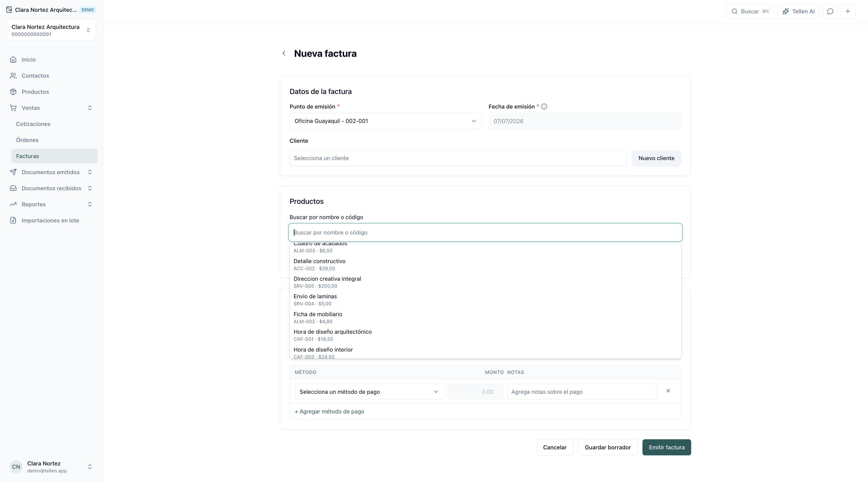The image size is (868, 482).
Task: Click Agregar método de pago link
Action: (x=329, y=412)
